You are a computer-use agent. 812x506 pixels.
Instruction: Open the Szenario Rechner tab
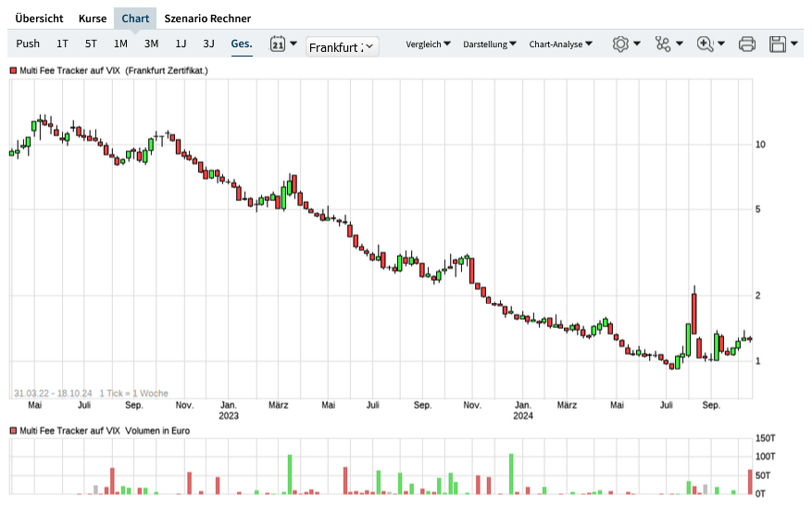(207, 19)
